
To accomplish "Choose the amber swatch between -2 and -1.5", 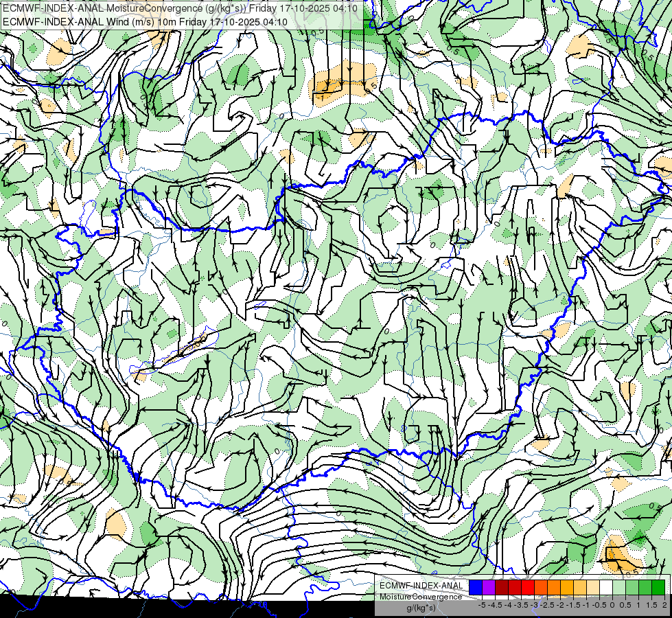I will pyautogui.click(x=566, y=587).
